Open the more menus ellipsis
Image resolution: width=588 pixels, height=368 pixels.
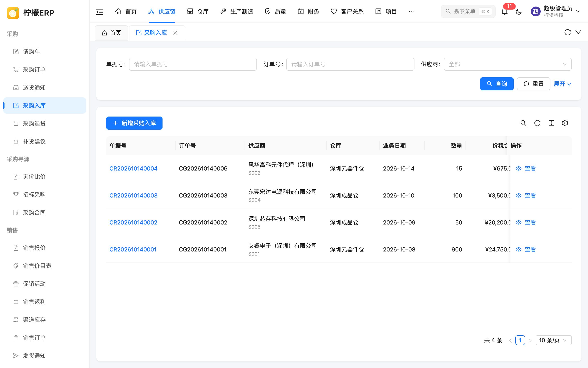pyautogui.click(x=411, y=11)
